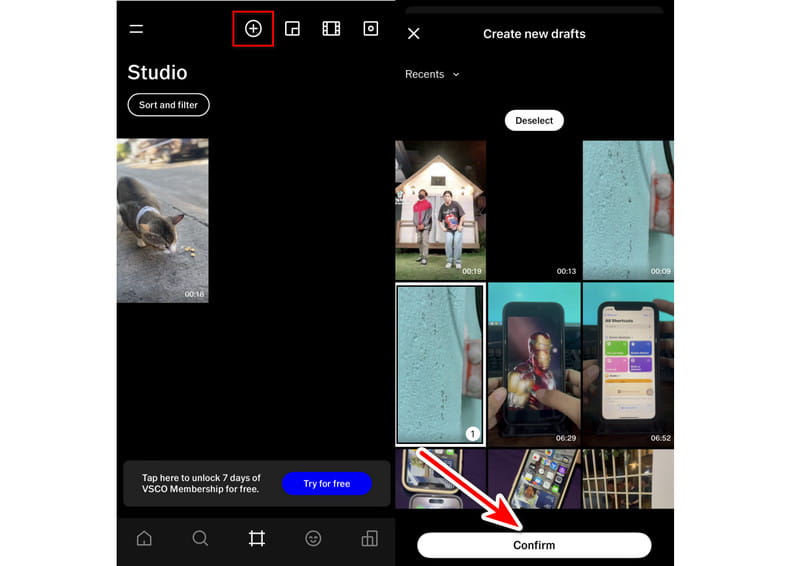Select the two people house video 00:19
Screen dimensions: 800x566
[440, 210]
